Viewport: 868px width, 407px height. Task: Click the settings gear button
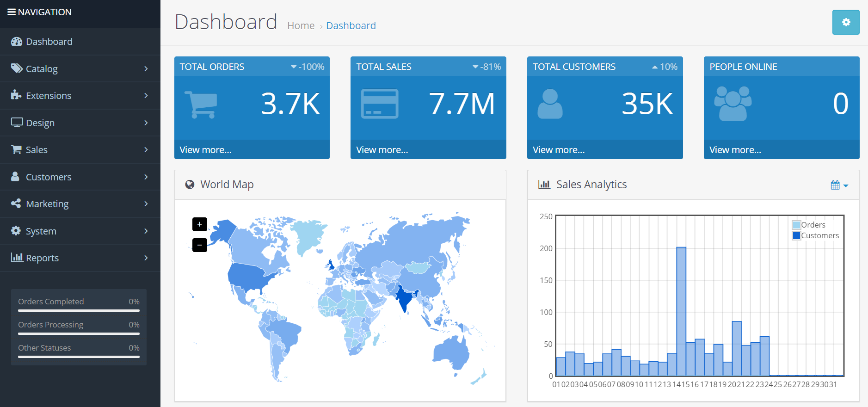tap(845, 22)
